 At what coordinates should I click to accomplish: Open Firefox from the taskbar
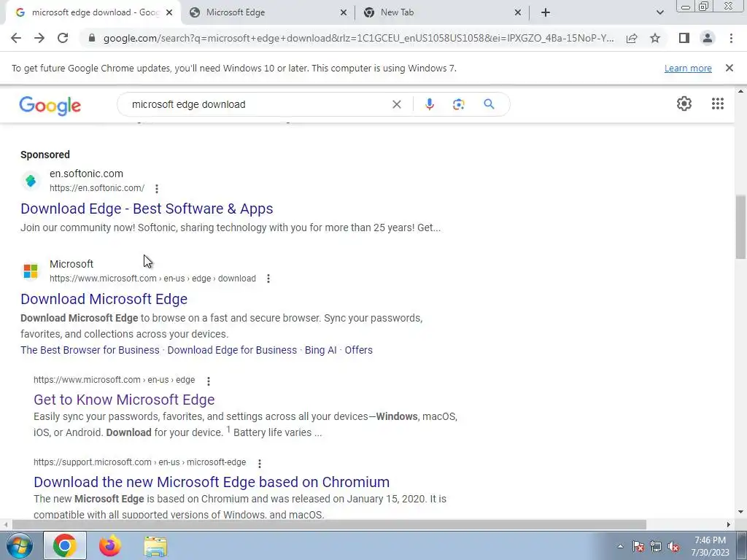coord(110,545)
